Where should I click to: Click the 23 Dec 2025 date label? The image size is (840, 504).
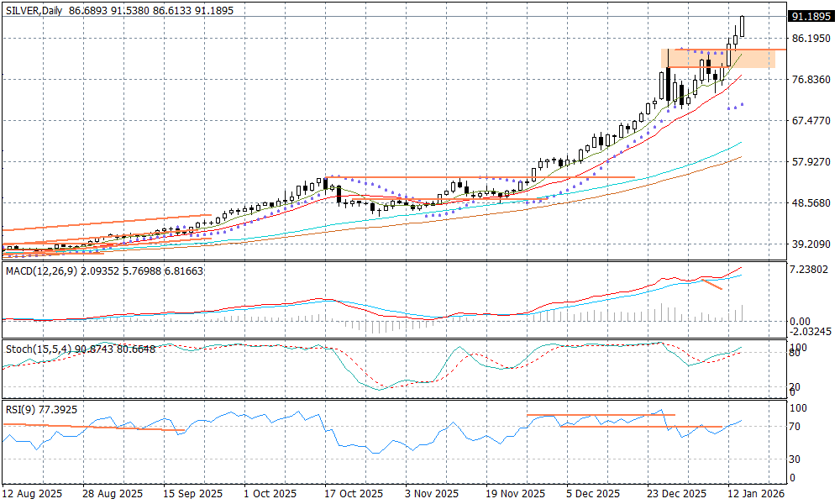pos(677,495)
